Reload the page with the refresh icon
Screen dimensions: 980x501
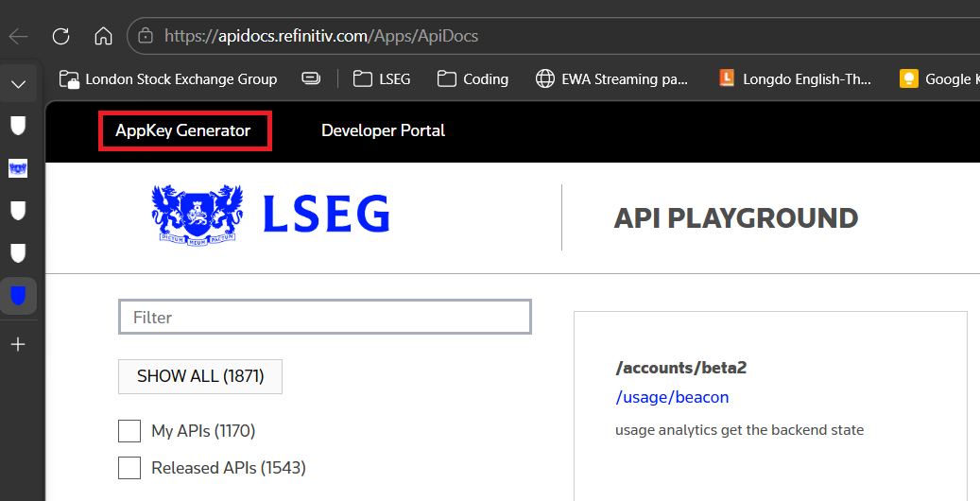click(60, 36)
